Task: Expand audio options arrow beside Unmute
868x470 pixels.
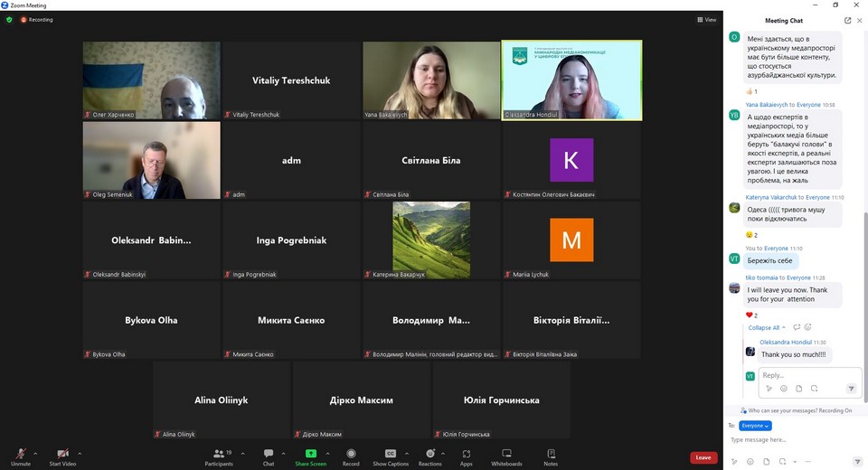Action: pos(35,453)
